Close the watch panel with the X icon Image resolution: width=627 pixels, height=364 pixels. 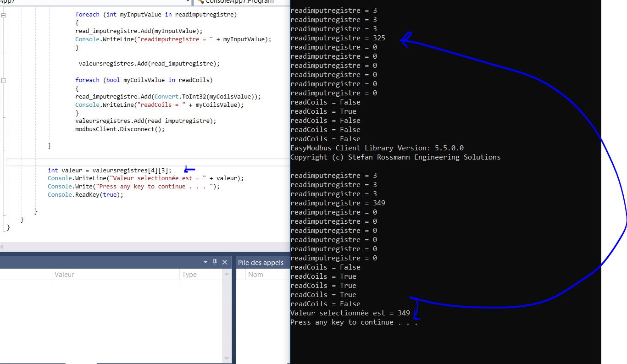(225, 262)
